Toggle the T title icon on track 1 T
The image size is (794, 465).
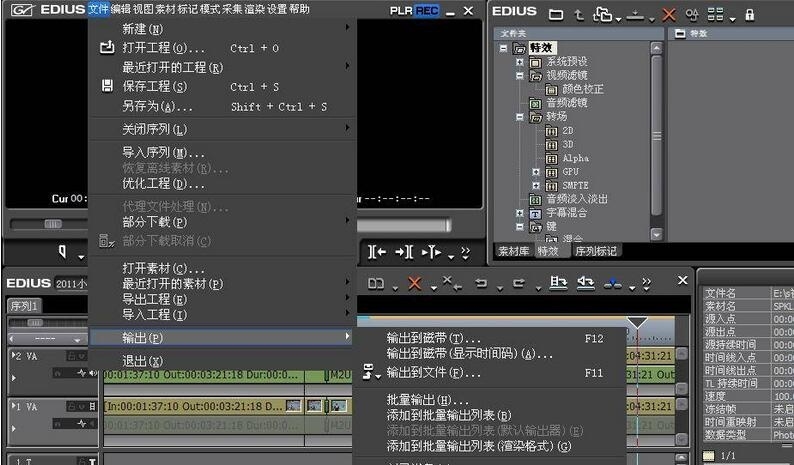92,461
